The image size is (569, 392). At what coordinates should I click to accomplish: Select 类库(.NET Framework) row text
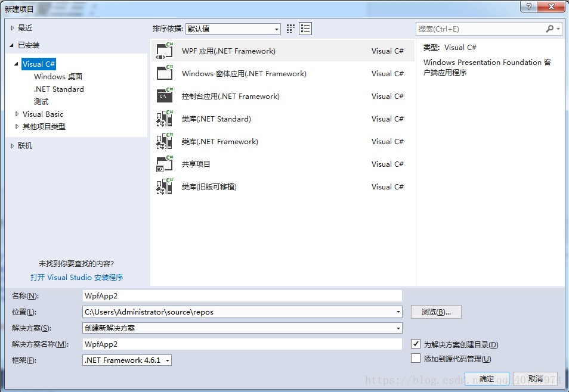pos(220,141)
